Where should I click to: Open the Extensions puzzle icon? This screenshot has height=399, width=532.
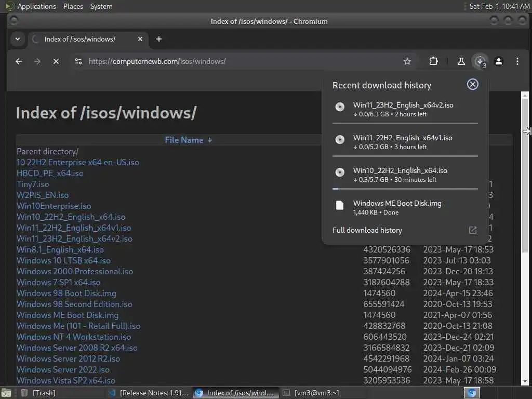tap(433, 61)
